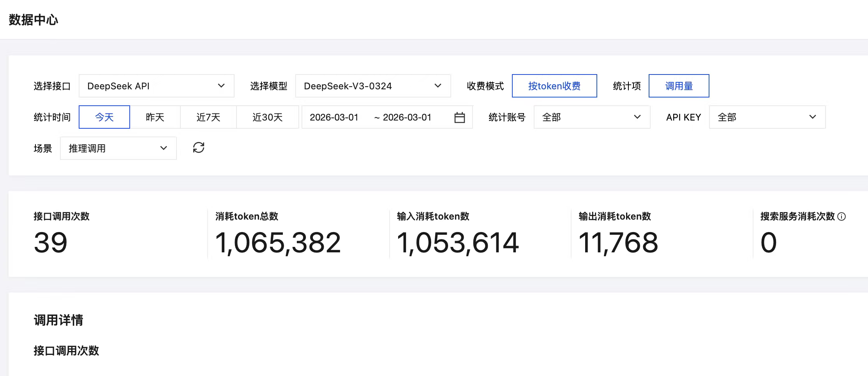Click the refresh icon beside the 场景 dropdown

pyautogui.click(x=199, y=148)
